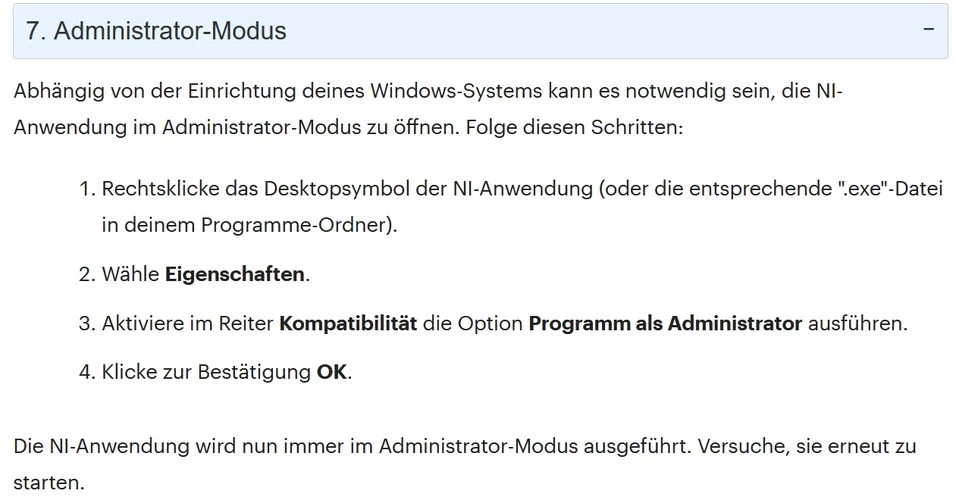Viewport: 956px width, 500px height.
Task: Click "Klicke zur Bestätigung" in step 4
Action: (206, 373)
